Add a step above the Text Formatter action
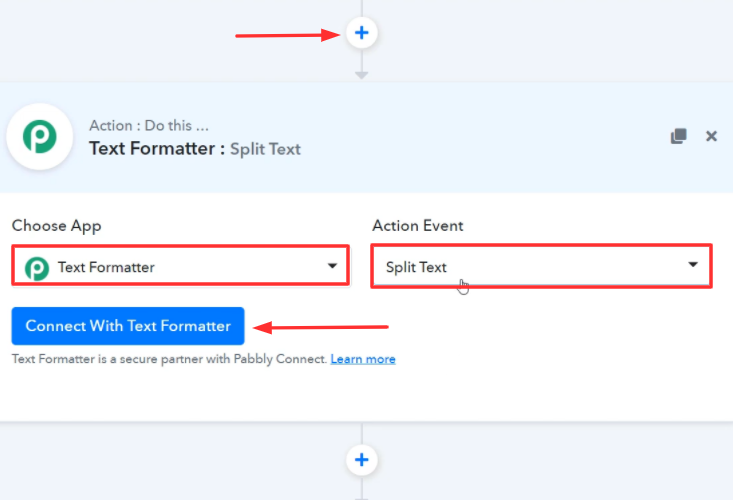 [x=361, y=33]
